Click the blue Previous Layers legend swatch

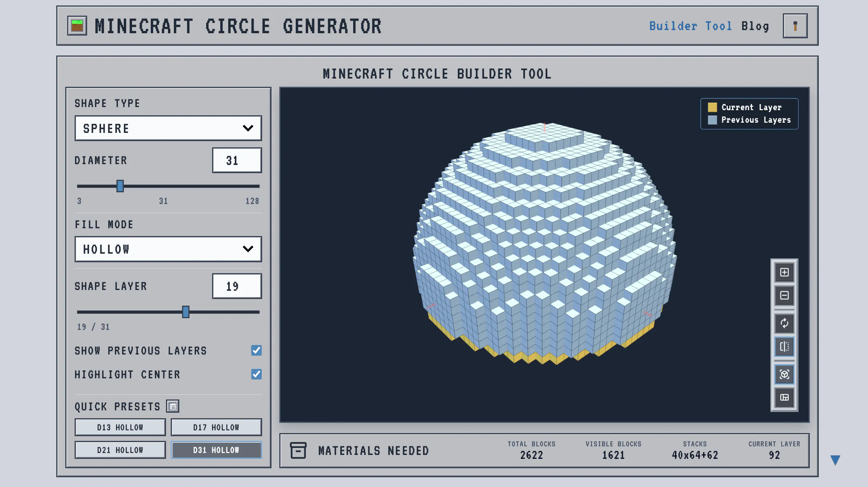[x=712, y=120]
